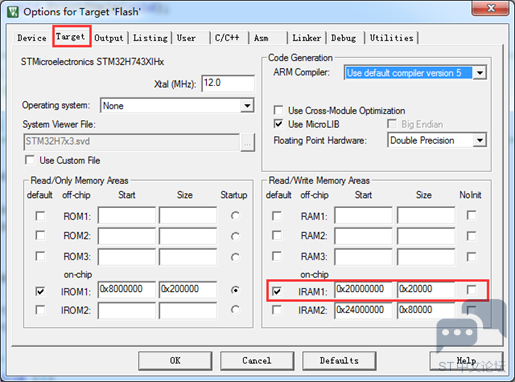The height and width of the screenshot is (382, 515).
Task: Check the ROM2 default checkbox
Action: (x=40, y=236)
